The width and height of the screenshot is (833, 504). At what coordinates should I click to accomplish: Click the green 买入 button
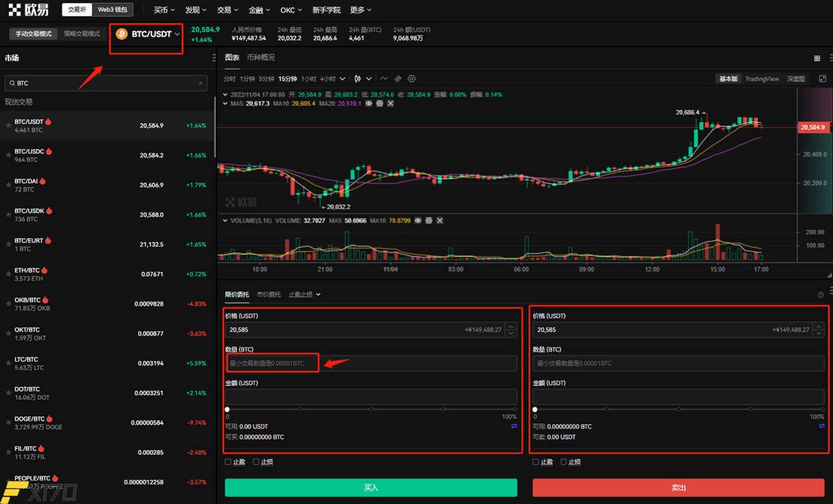371,487
